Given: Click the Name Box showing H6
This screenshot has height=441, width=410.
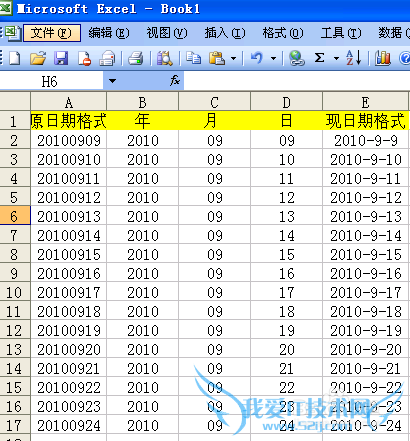Looking at the screenshot, I should [x=51, y=81].
